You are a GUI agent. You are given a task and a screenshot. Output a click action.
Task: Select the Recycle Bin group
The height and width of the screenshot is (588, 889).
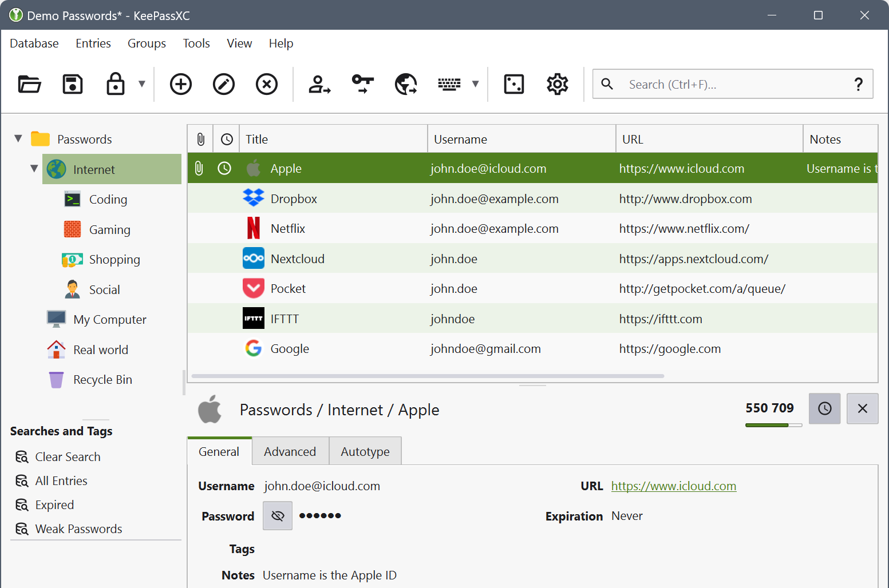[x=102, y=380]
